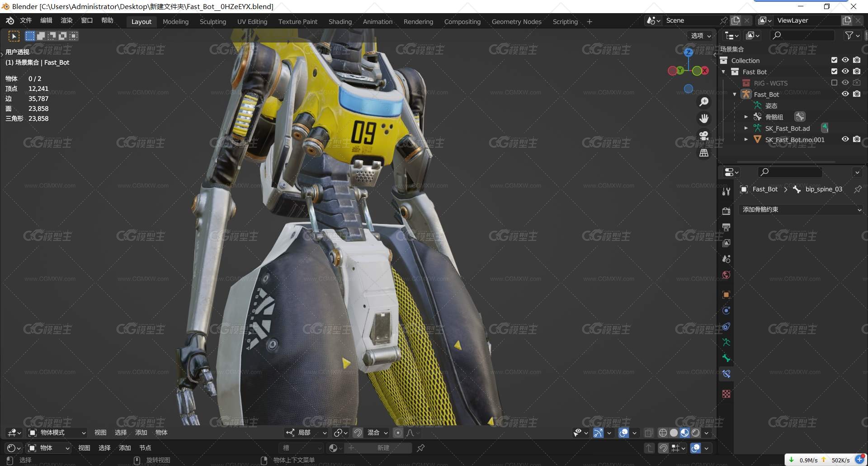
Task: Open the Object properties tab icon
Action: (x=726, y=295)
